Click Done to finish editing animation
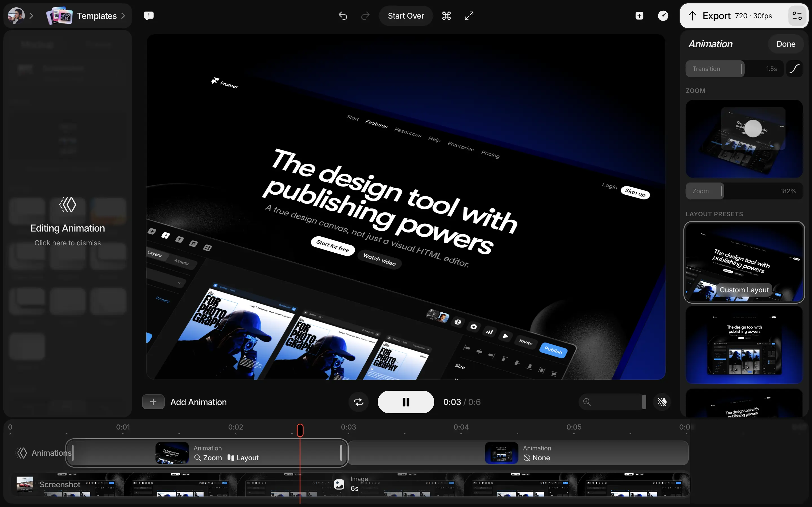The width and height of the screenshot is (812, 507). pyautogui.click(x=786, y=44)
